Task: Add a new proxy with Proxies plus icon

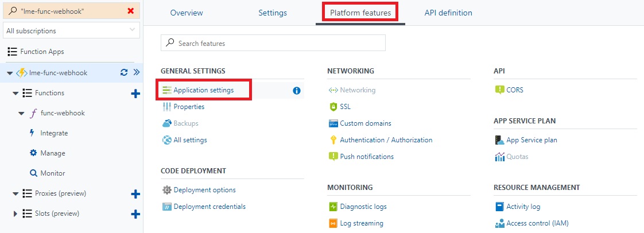Action: click(135, 194)
